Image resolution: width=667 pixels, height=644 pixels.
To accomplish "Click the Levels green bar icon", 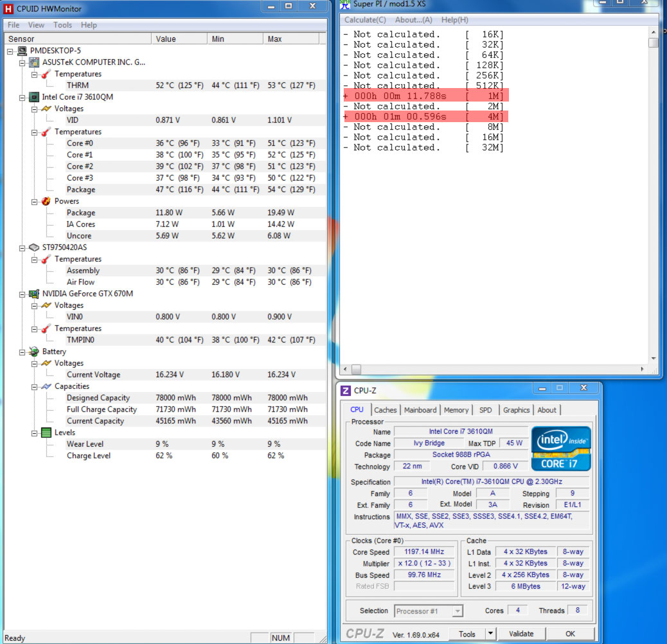I will tap(46, 433).
